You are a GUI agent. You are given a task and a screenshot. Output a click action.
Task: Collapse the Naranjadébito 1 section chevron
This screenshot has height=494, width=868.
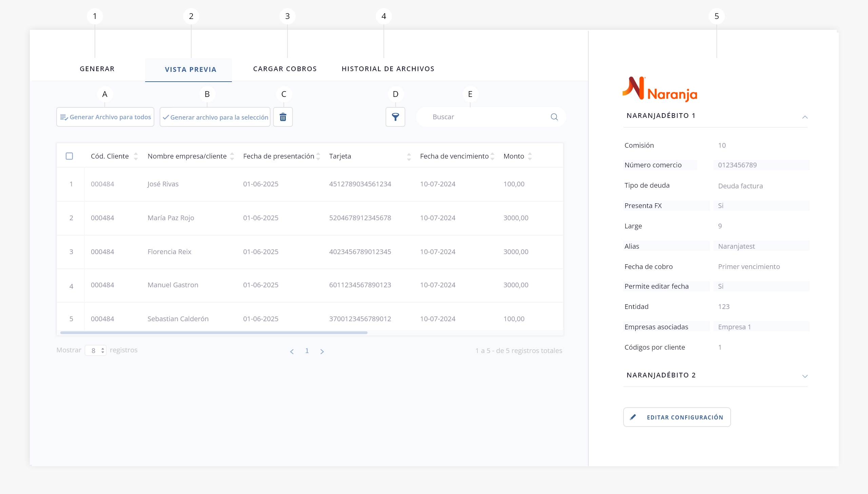tap(805, 117)
